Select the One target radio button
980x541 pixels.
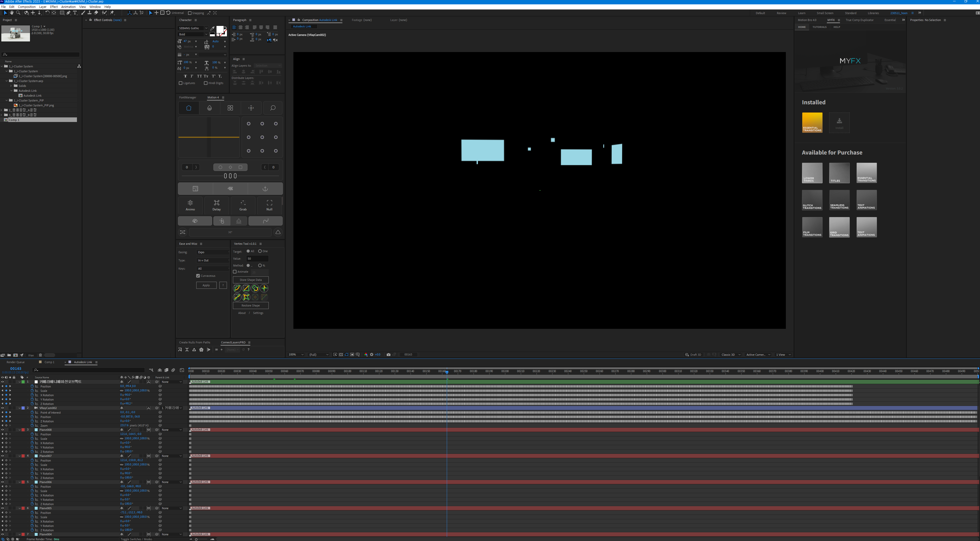260,251
